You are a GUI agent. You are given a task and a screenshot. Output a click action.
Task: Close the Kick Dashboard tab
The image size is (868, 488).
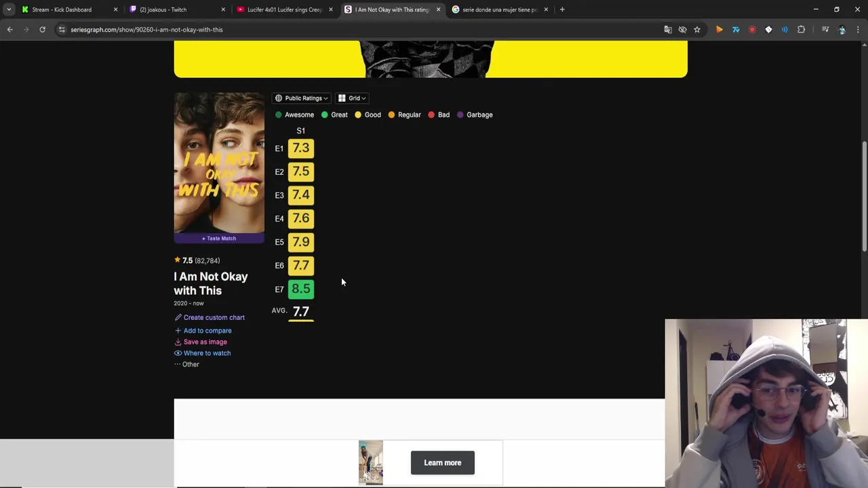pos(115,9)
